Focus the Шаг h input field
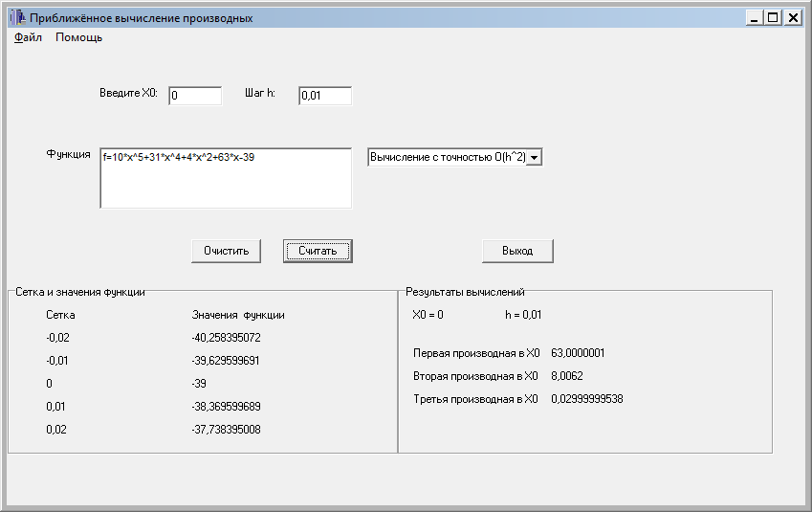This screenshot has width=812, height=512. coord(325,96)
